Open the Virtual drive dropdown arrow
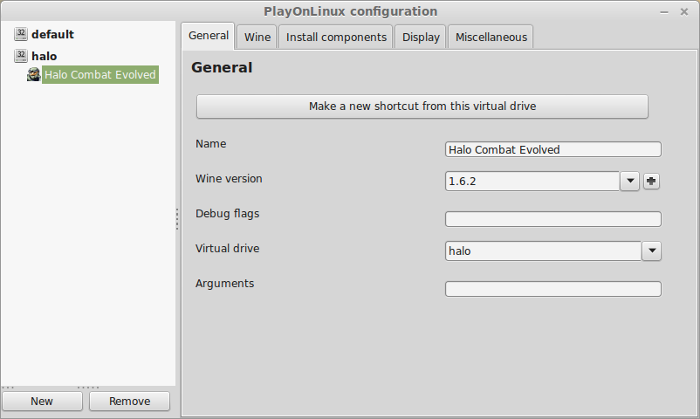 pos(652,251)
